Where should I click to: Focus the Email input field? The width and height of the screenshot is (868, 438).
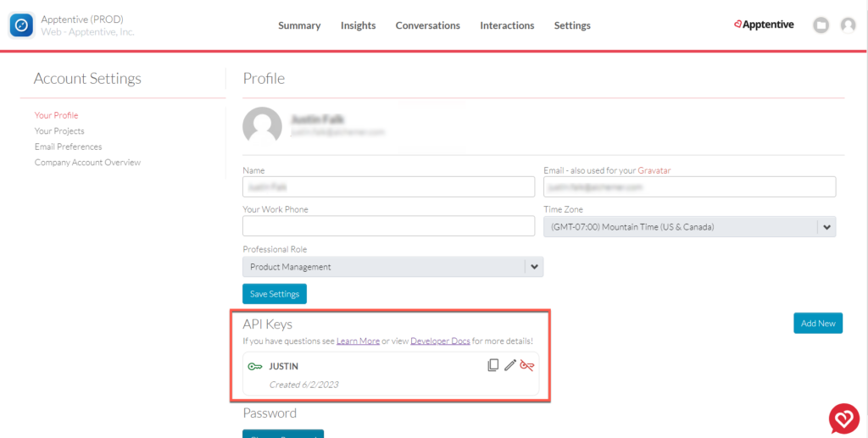pos(690,187)
